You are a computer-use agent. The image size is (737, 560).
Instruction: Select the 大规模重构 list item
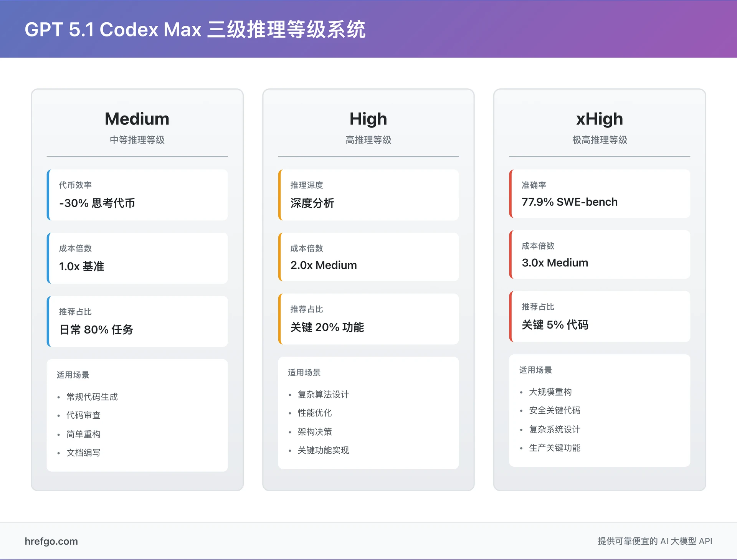click(x=550, y=392)
